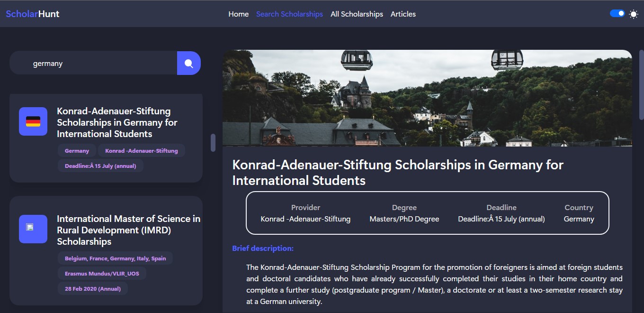Click 'Germany' country value in info box
644x313 pixels.
[x=579, y=219]
